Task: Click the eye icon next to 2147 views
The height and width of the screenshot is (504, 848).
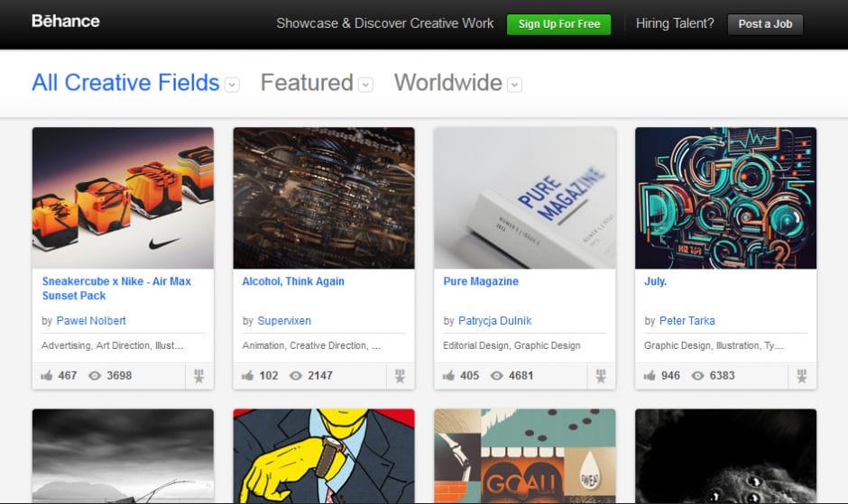Action: [x=296, y=376]
